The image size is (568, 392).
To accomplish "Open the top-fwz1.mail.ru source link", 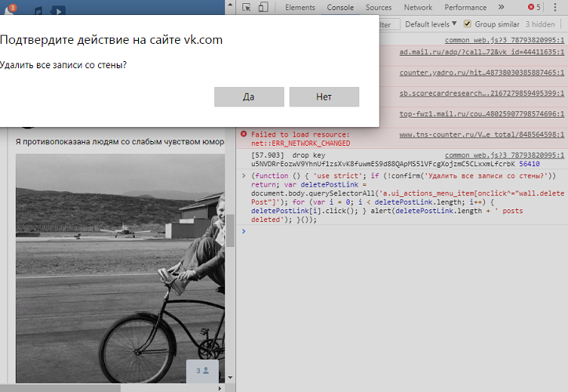I will (482, 114).
